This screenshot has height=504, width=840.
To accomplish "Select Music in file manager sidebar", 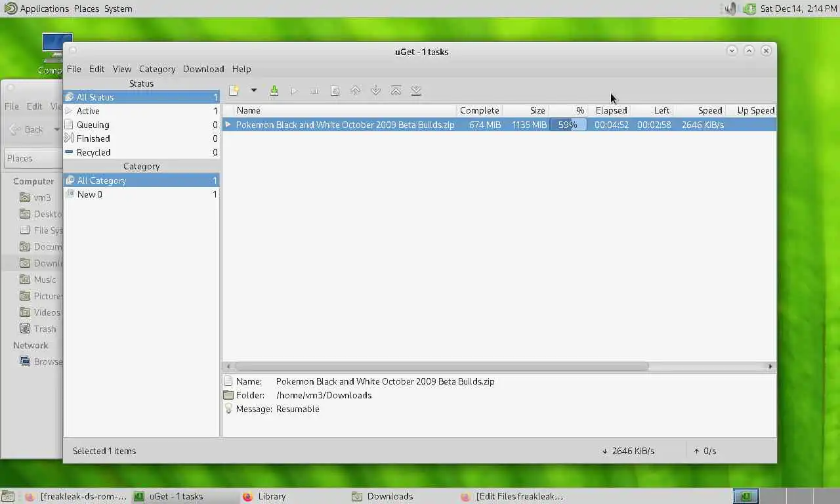I will 39,280.
